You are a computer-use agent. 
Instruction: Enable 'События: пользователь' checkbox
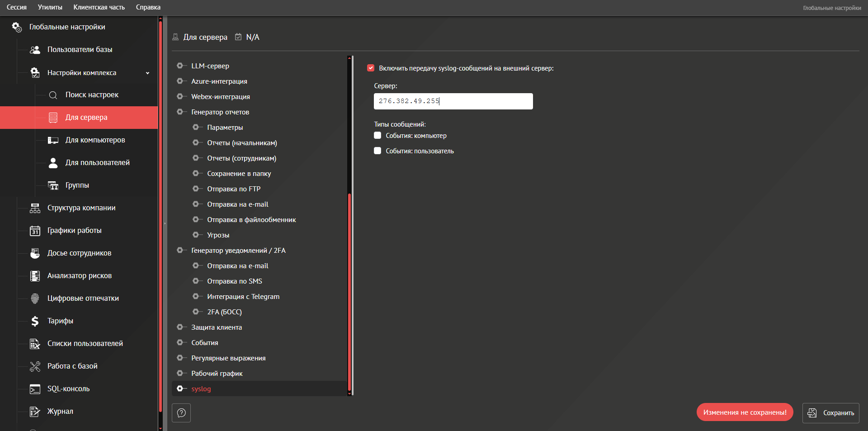click(377, 151)
